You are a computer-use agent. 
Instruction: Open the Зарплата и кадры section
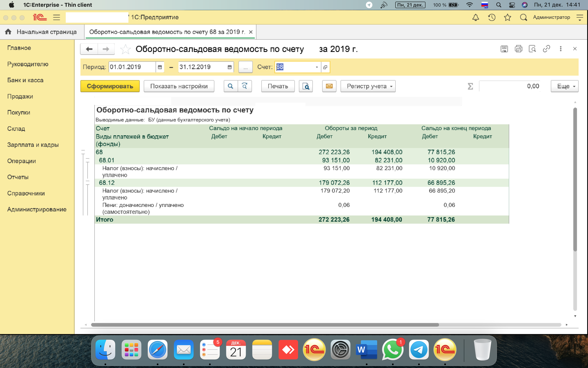point(33,145)
